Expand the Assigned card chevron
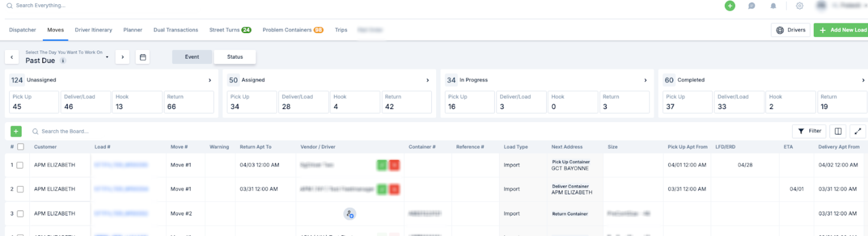This screenshot has height=236, width=868. 428,80
